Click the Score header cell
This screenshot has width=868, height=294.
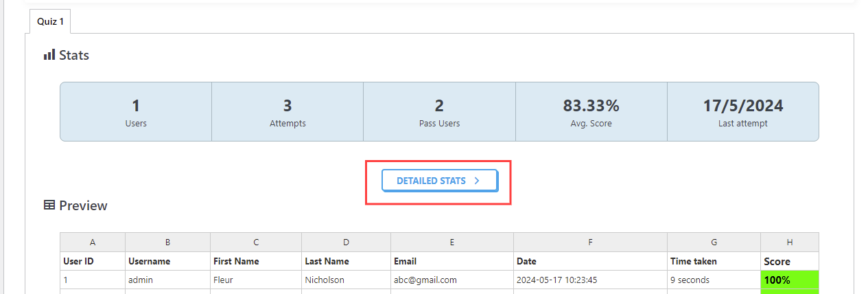coord(790,262)
